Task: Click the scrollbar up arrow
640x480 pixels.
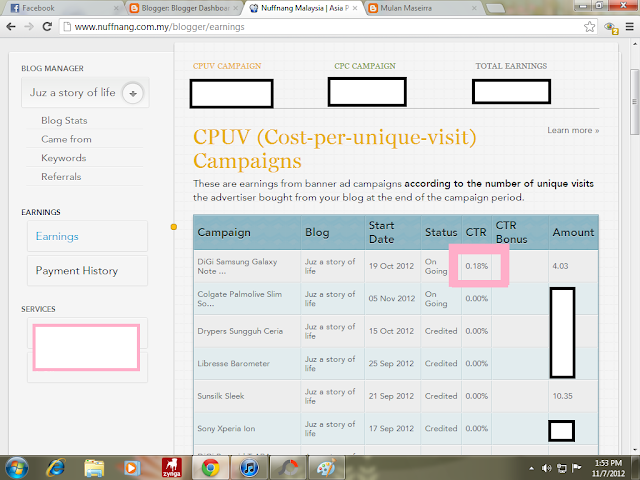Action: coord(635,43)
